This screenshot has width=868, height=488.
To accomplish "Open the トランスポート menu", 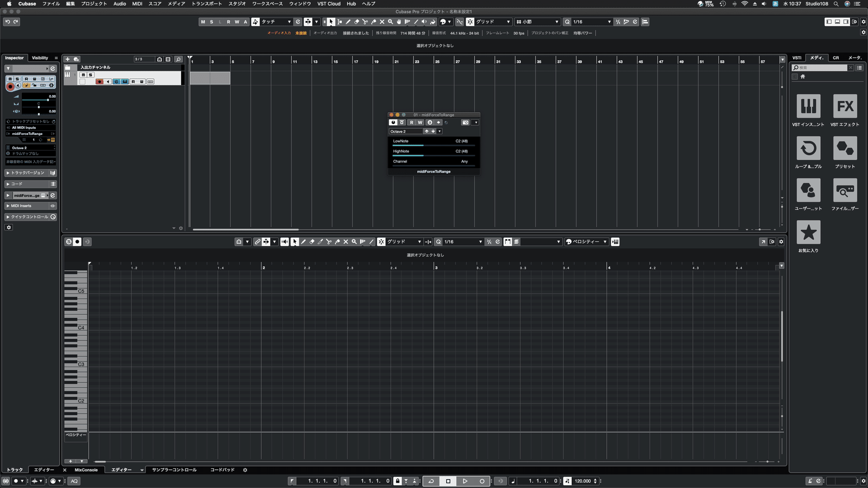I will pyautogui.click(x=207, y=4).
